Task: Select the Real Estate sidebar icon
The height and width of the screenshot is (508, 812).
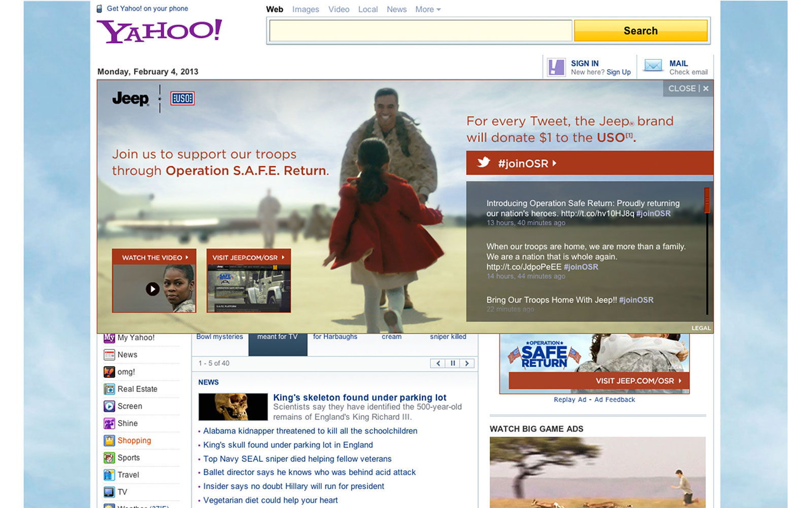Action: point(109,389)
